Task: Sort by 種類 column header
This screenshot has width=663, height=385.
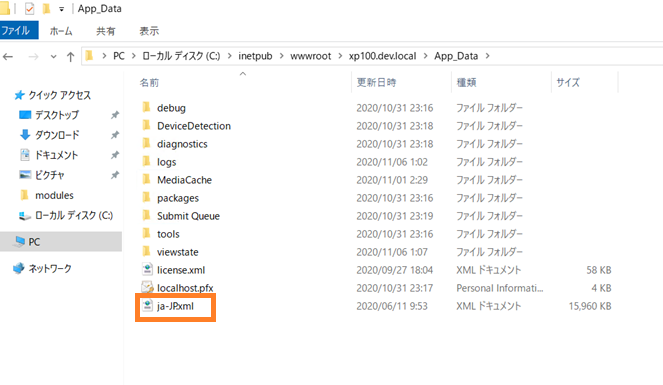Action: [x=466, y=82]
